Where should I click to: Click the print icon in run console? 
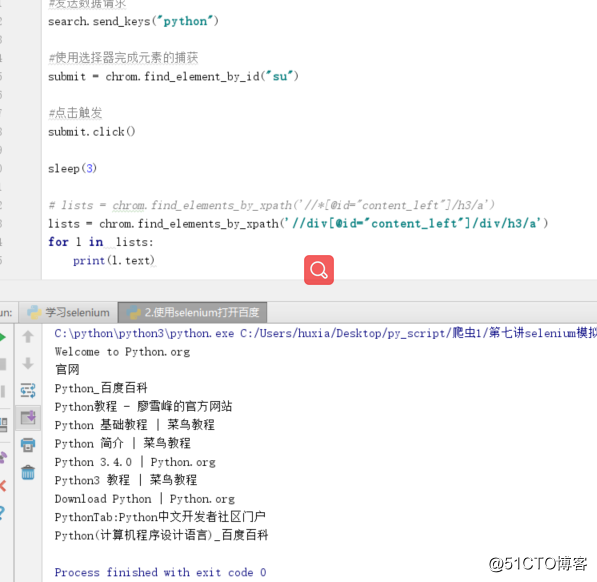[x=28, y=445]
